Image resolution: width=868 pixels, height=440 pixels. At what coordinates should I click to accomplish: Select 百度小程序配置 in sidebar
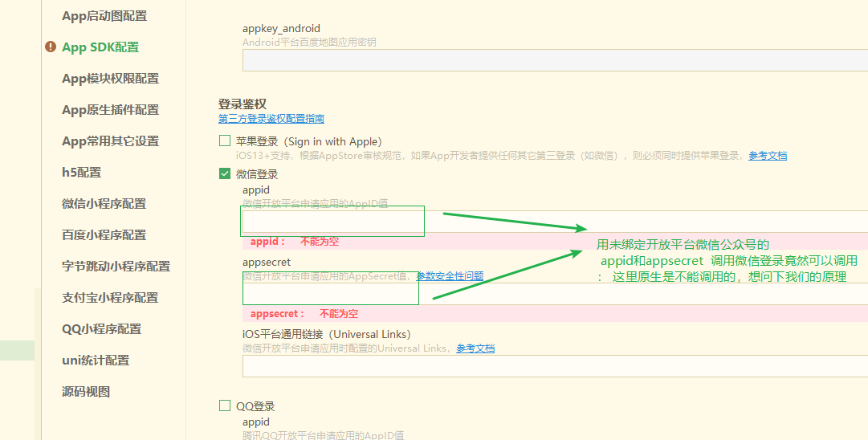[104, 235]
